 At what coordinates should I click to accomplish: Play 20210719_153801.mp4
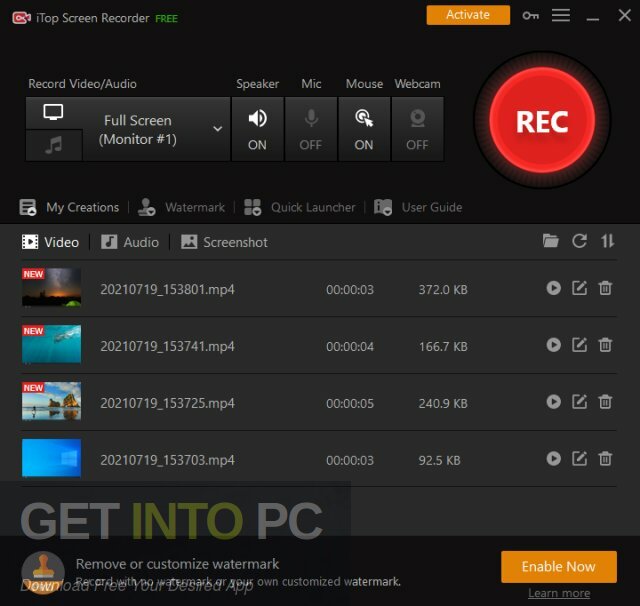(x=553, y=289)
